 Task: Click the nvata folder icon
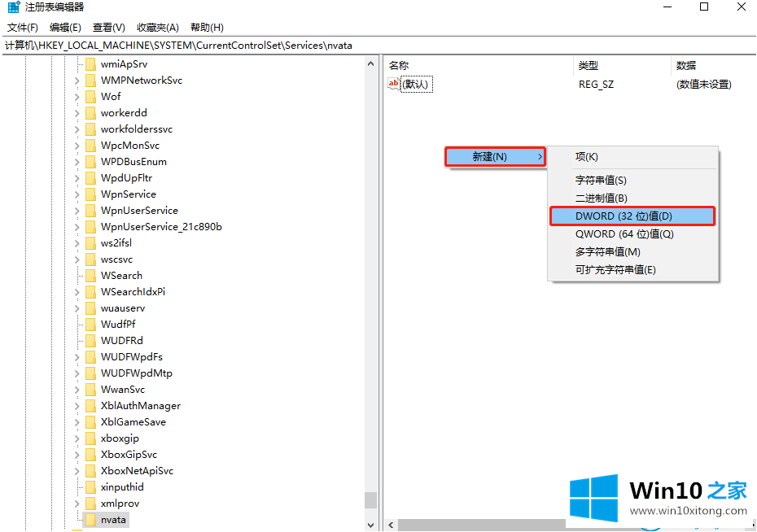point(90,519)
